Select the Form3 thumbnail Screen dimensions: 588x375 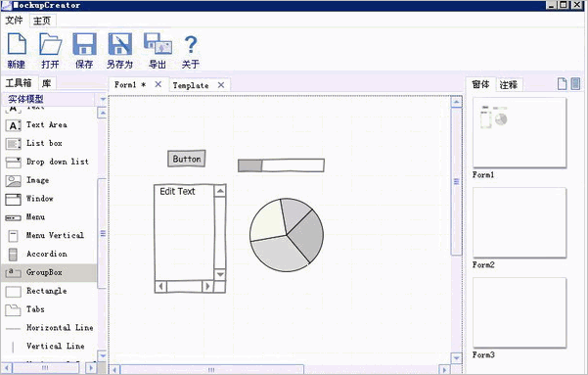coord(520,312)
